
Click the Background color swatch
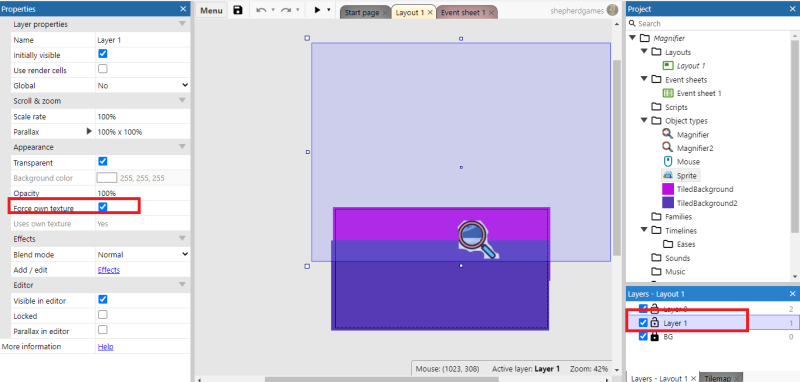[107, 178]
